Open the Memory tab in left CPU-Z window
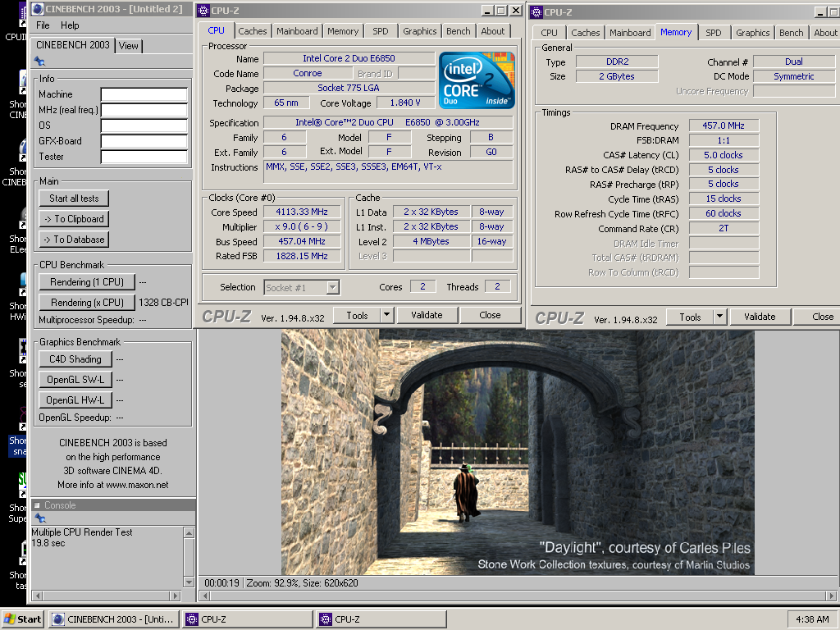Viewport: 840px width, 630px height. tap(343, 31)
